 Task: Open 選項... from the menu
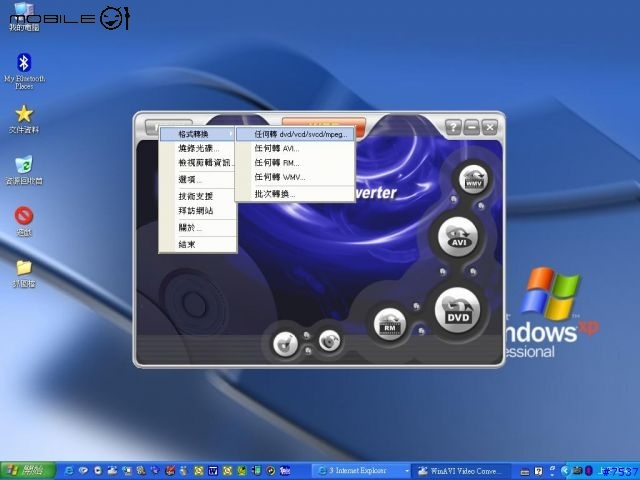(198, 179)
